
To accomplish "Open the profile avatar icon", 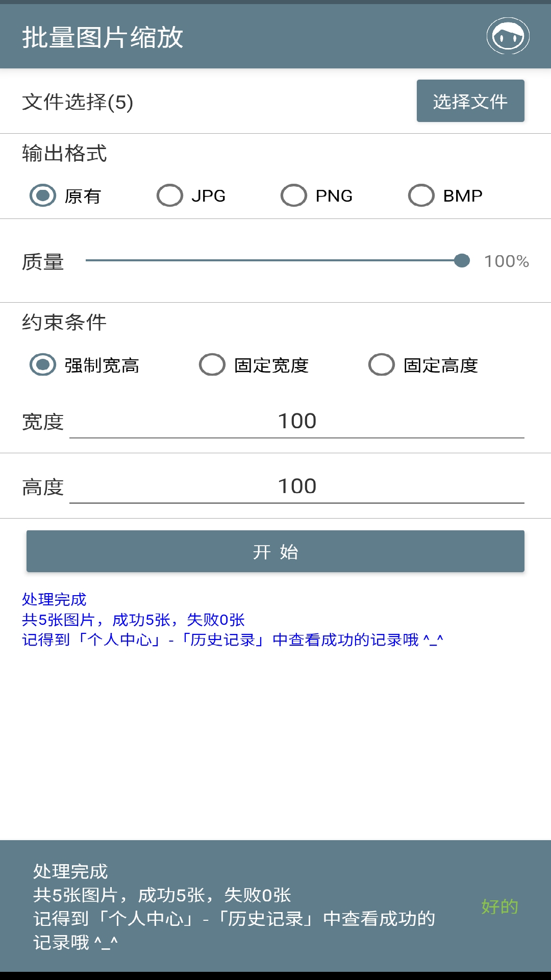I will pos(508,36).
